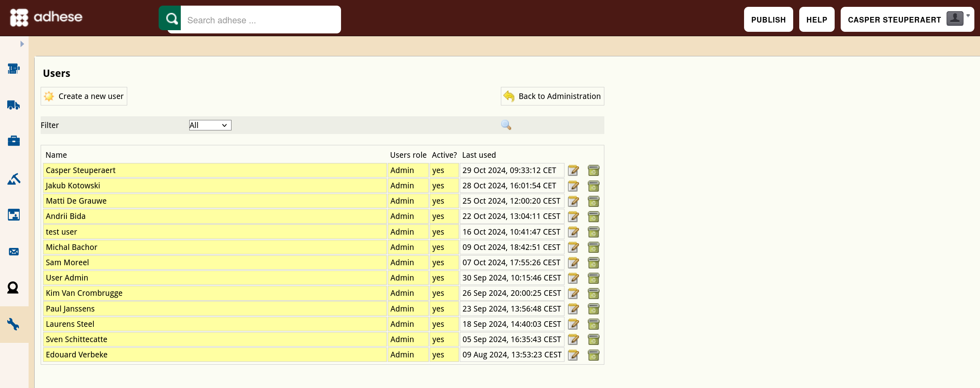Open the Filter dropdown set to All
This screenshot has width=980, height=388.
tap(210, 125)
